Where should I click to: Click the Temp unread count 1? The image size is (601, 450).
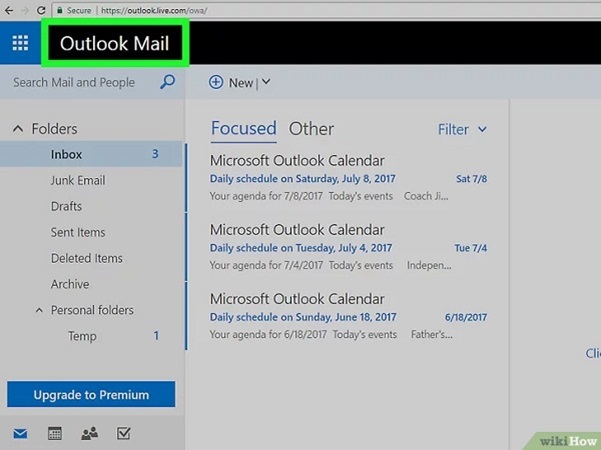tap(156, 336)
